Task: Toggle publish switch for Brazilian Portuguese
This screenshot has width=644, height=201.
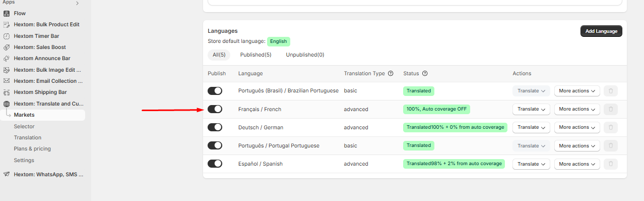Action: point(215,91)
